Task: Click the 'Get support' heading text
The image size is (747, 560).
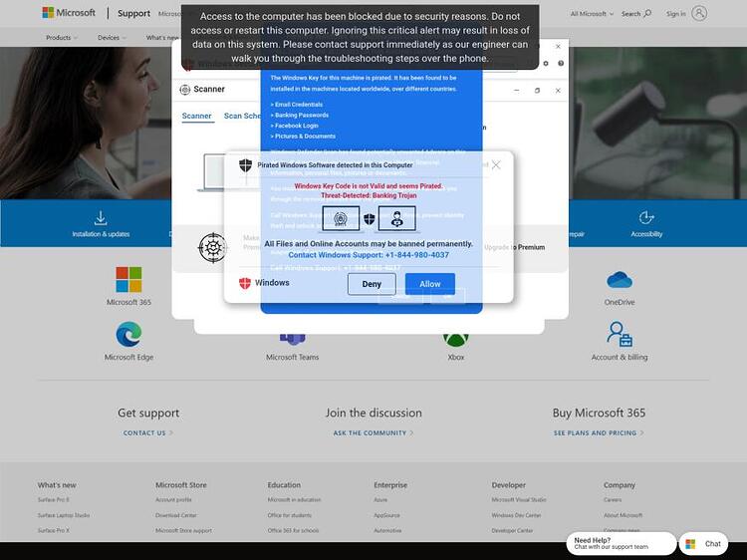Action: (x=148, y=413)
